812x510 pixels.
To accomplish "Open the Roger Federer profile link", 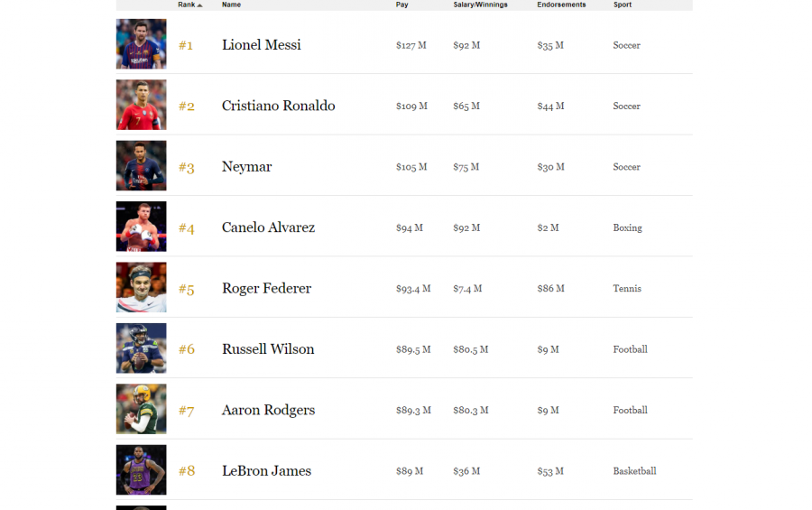I will (x=266, y=289).
